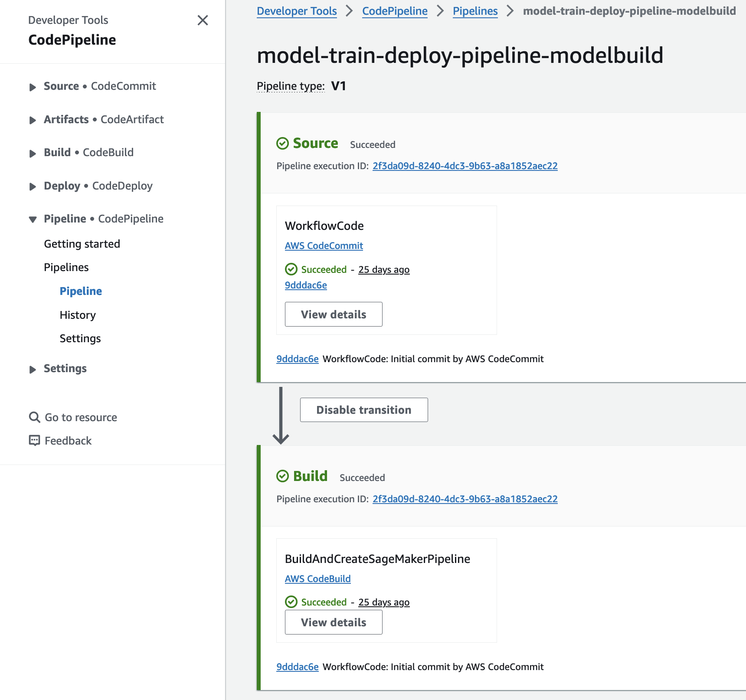Click Build stage succeeded status icon

[x=282, y=476]
